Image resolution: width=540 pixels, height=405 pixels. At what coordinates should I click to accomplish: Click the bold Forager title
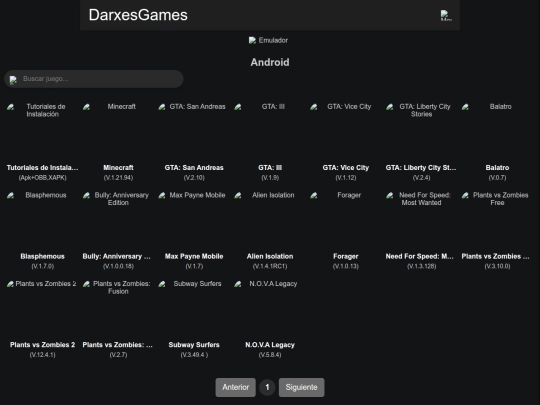click(x=345, y=256)
